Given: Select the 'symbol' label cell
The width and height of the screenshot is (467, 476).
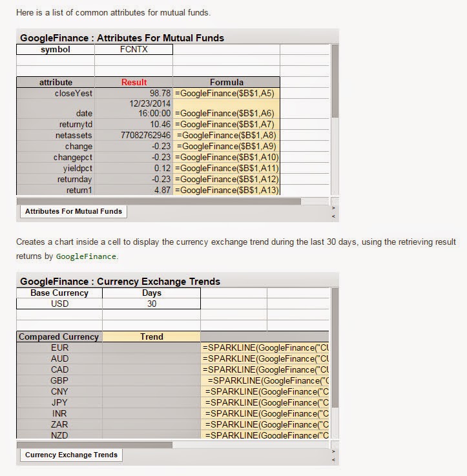Looking at the screenshot, I should 56,50.
